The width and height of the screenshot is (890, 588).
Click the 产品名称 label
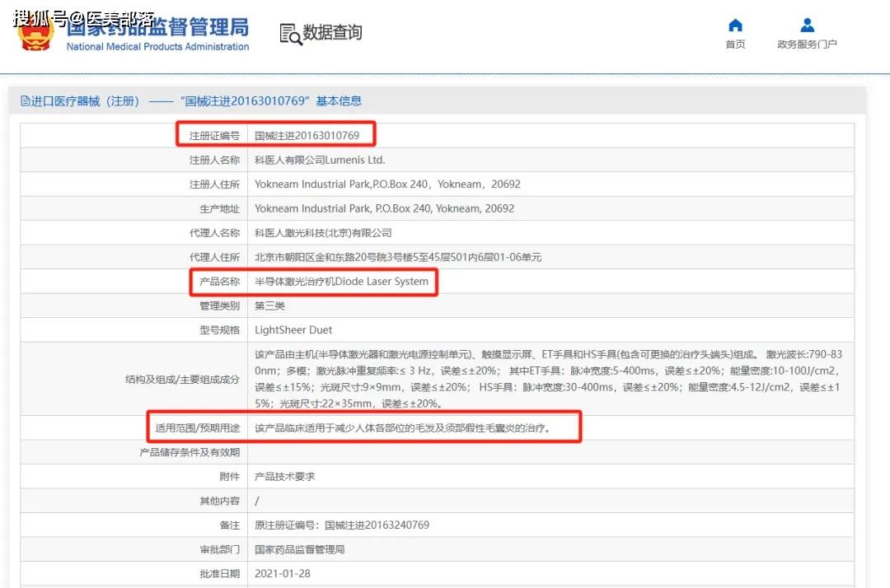220,282
